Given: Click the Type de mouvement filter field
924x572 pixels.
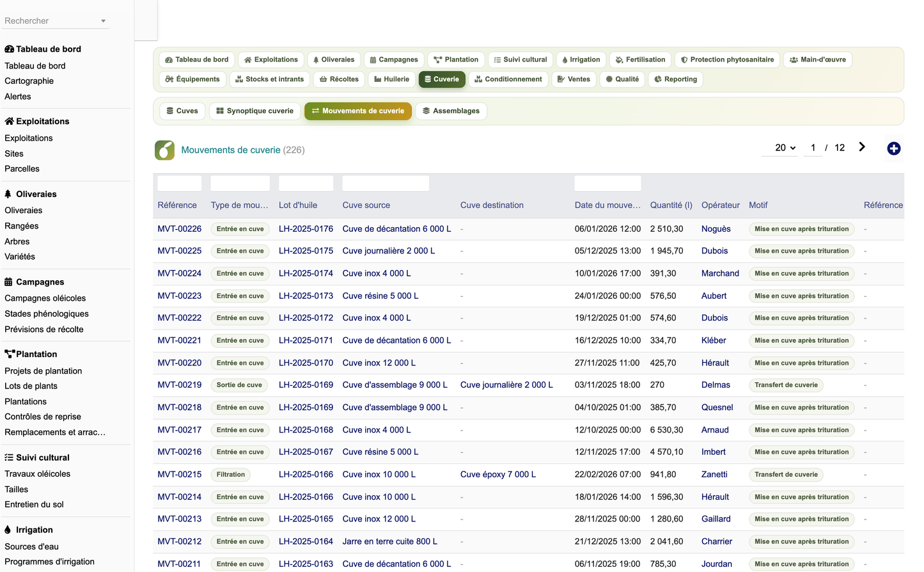Looking at the screenshot, I should pyautogui.click(x=240, y=184).
